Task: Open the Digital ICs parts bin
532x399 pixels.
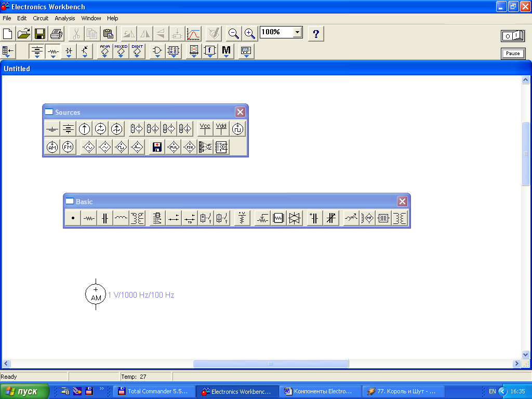Action: point(137,51)
